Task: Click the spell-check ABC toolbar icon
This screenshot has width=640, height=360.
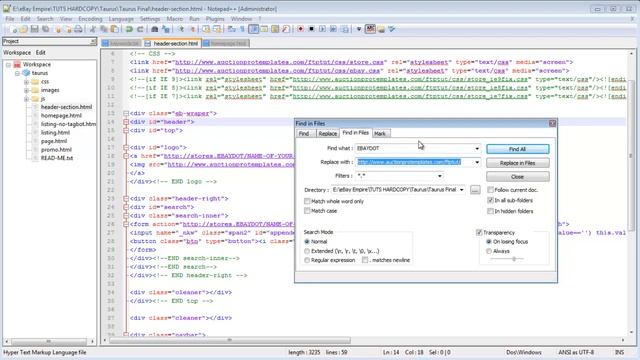Action: click(x=370, y=29)
